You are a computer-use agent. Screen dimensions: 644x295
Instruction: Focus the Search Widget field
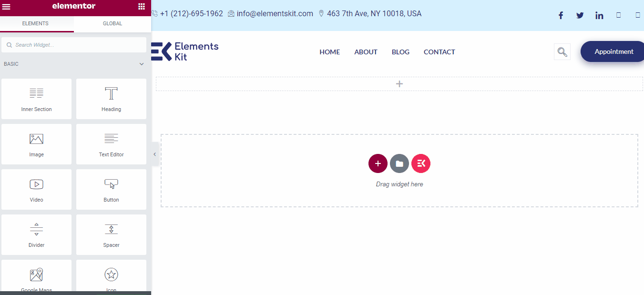(74, 45)
